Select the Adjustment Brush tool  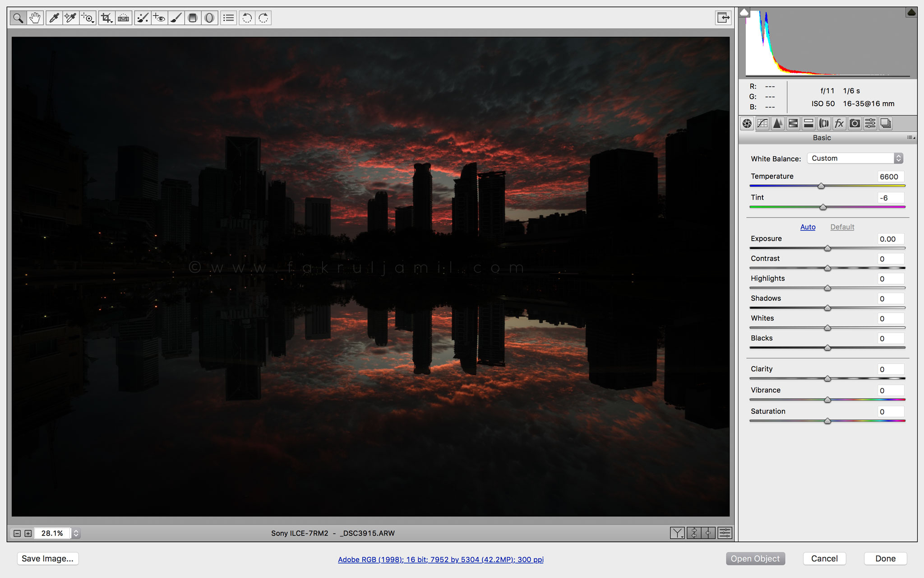coord(176,18)
